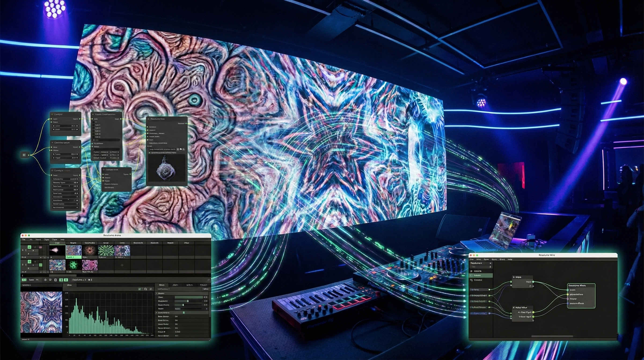Click the small button at the right of the Arena panel header
Screen dimensions: 644x360
(206, 289)
